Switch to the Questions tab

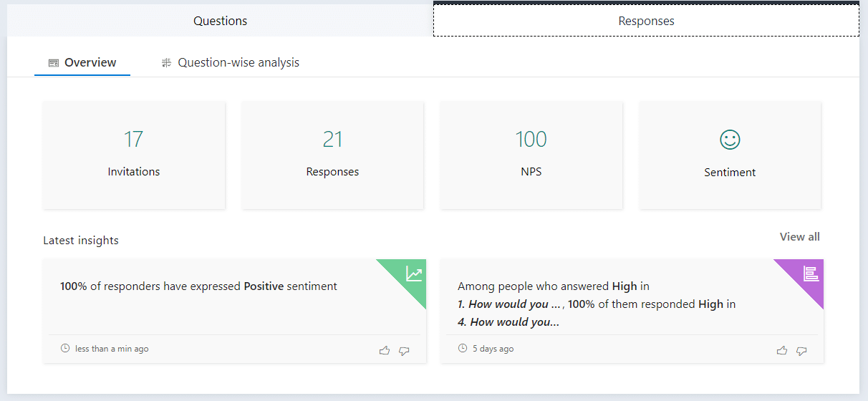point(220,21)
